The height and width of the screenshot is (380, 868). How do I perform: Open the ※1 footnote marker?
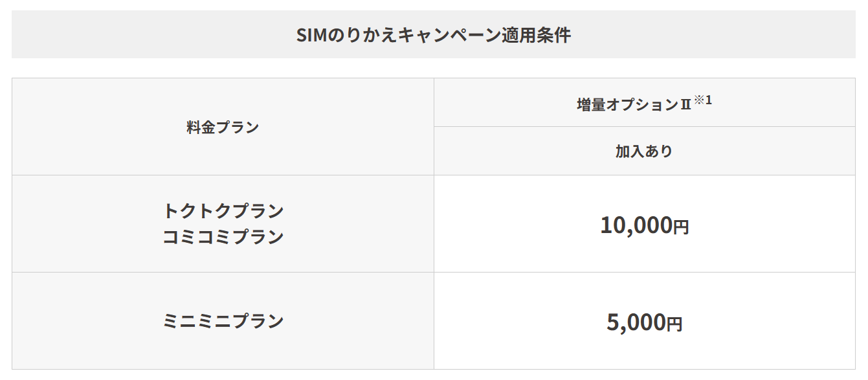coord(703,100)
